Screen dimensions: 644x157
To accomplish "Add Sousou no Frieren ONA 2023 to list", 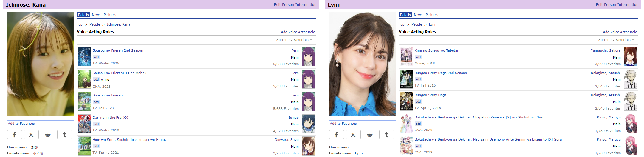I will 96,80.
